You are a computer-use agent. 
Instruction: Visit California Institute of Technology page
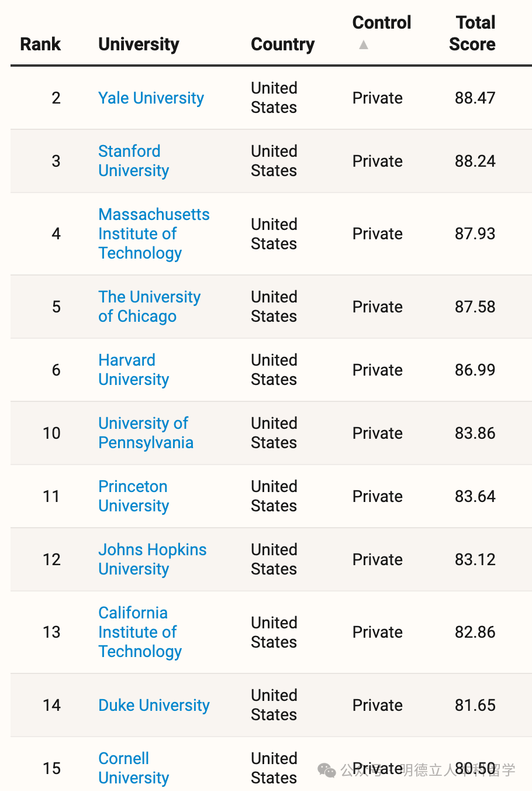[140, 632]
